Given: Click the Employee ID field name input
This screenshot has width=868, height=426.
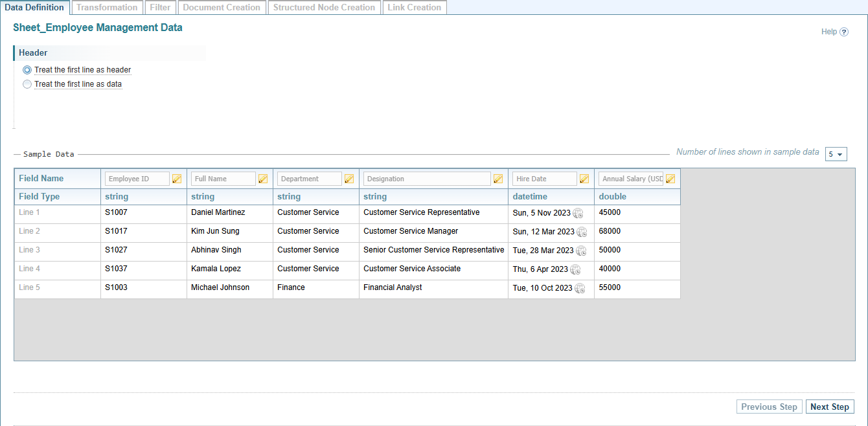Looking at the screenshot, I should 137,179.
